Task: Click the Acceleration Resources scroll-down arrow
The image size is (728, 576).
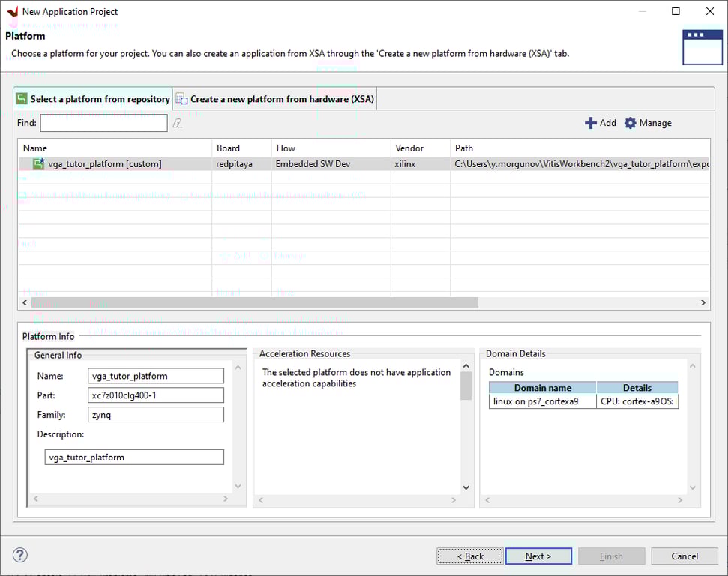Action: [x=466, y=487]
